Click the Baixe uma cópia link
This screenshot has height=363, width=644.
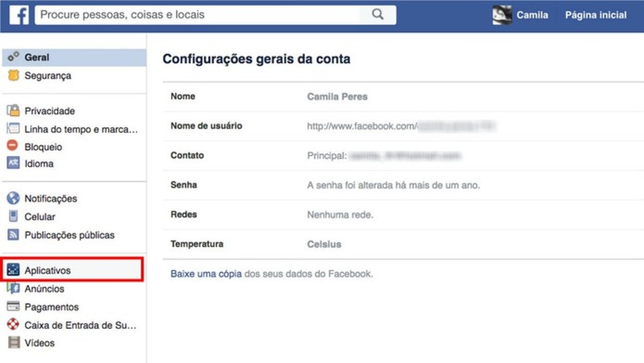206,274
